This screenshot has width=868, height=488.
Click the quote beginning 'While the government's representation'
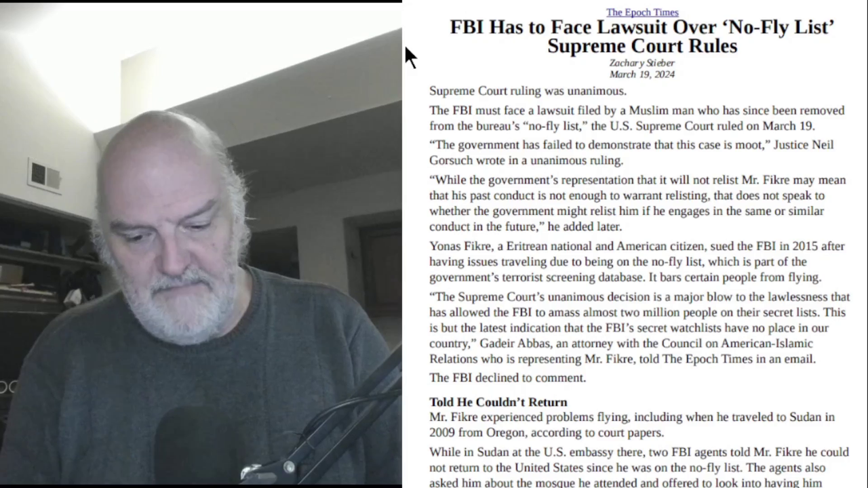(637, 203)
